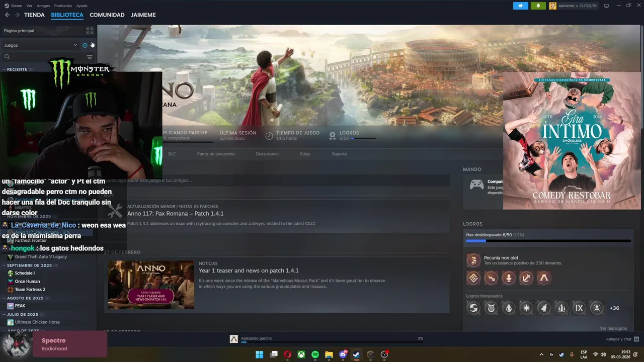
Task: Open the Ayuda menu
Action: (82, 6)
